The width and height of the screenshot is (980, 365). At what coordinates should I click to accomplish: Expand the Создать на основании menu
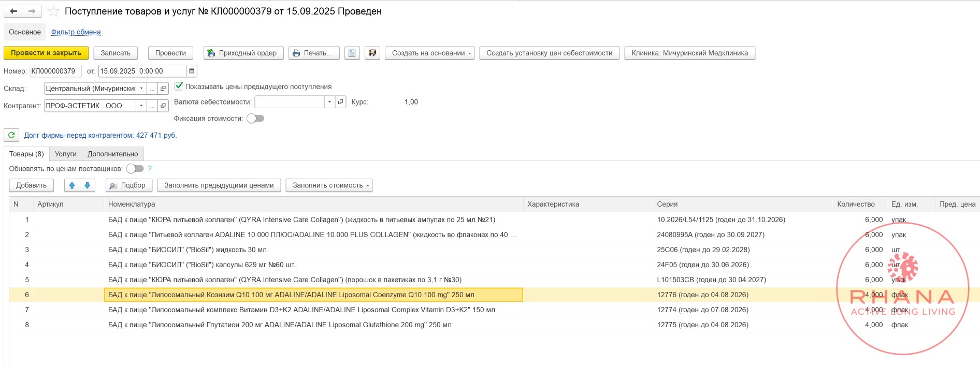click(429, 53)
